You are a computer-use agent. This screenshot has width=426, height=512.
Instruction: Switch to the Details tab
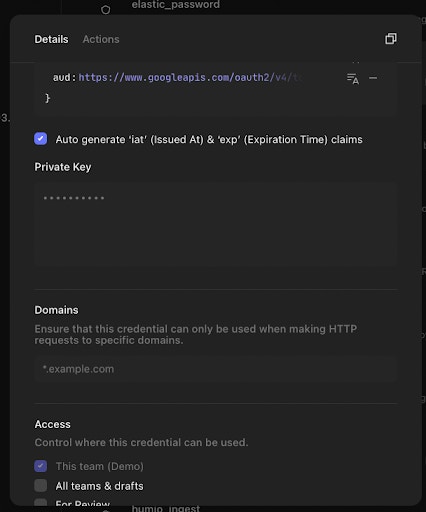[x=51, y=39]
